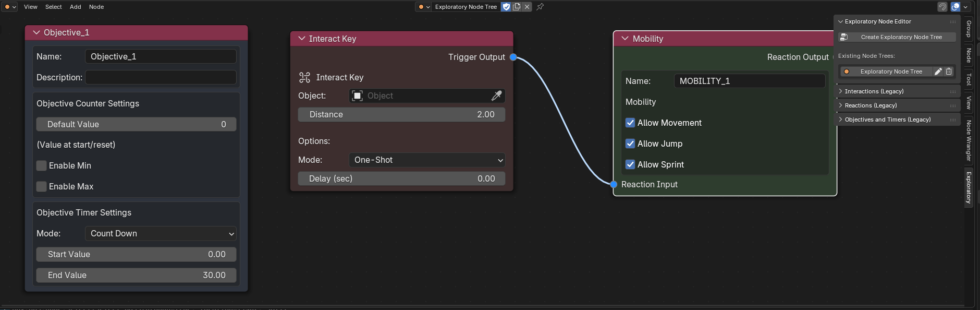Click the eyedropper in the Object field
The height and width of the screenshot is (310, 980).
pyautogui.click(x=496, y=96)
